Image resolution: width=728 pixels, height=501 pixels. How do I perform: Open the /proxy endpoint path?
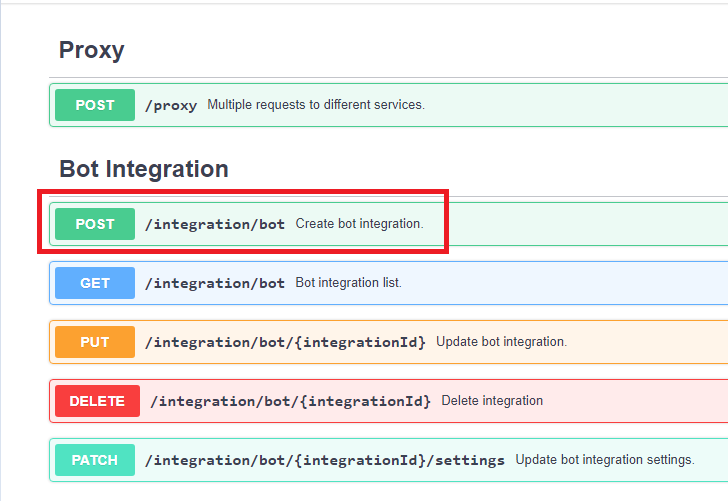(x=171, y=106)
